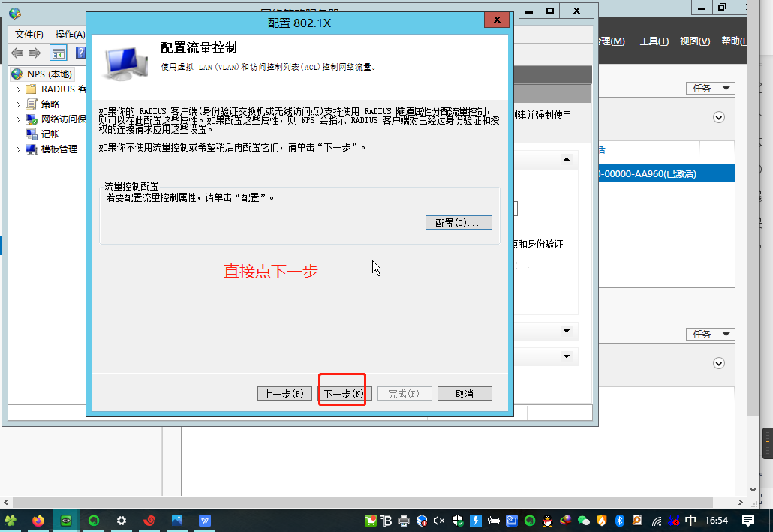Collapse section with the up-arrow in NPS pane
This screenshot has width=773, height=532.
click(567, 159)
